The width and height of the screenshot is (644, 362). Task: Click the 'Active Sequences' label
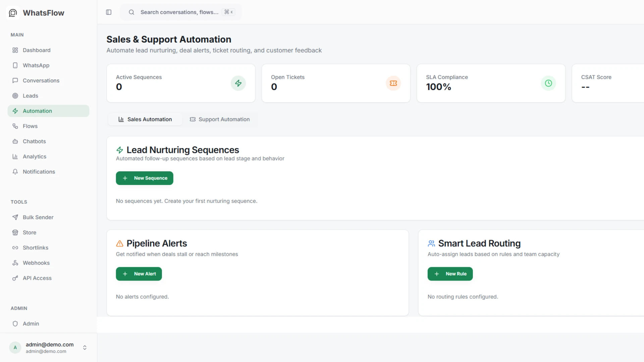pos(139,77)
